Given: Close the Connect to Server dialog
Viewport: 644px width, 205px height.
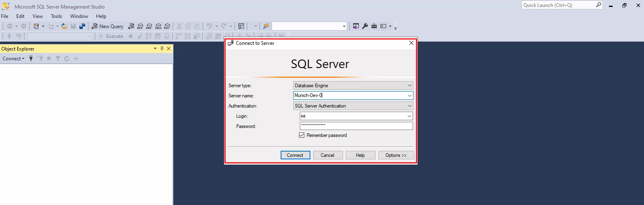Looking at the screenshot, I should tap(411, 43).
